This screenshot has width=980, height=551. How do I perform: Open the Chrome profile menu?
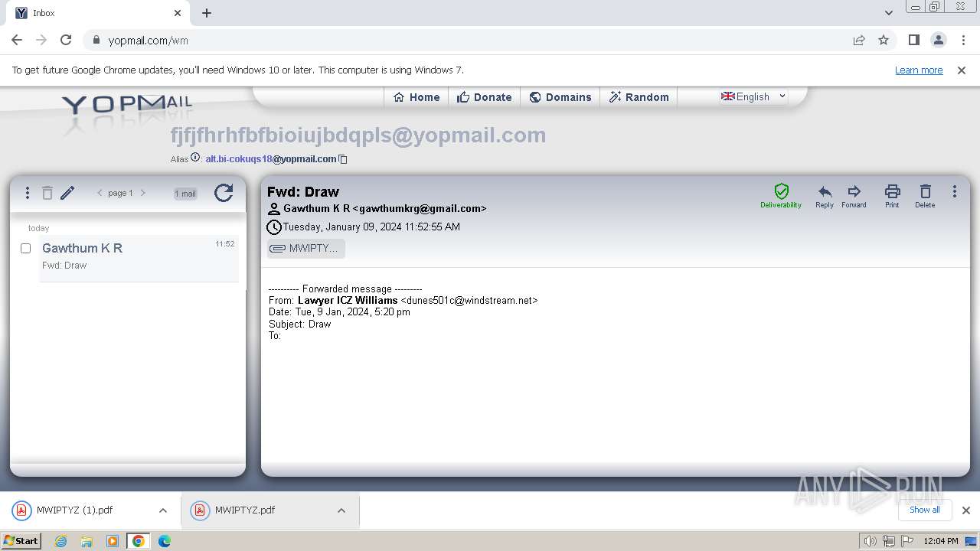(x=938, y=40)
